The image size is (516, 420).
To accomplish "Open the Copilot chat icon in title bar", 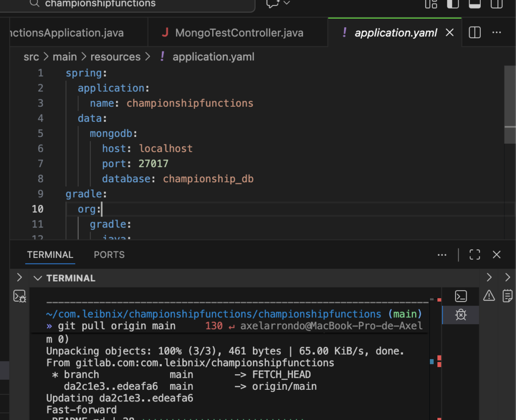I will click(x=274, y=4).
